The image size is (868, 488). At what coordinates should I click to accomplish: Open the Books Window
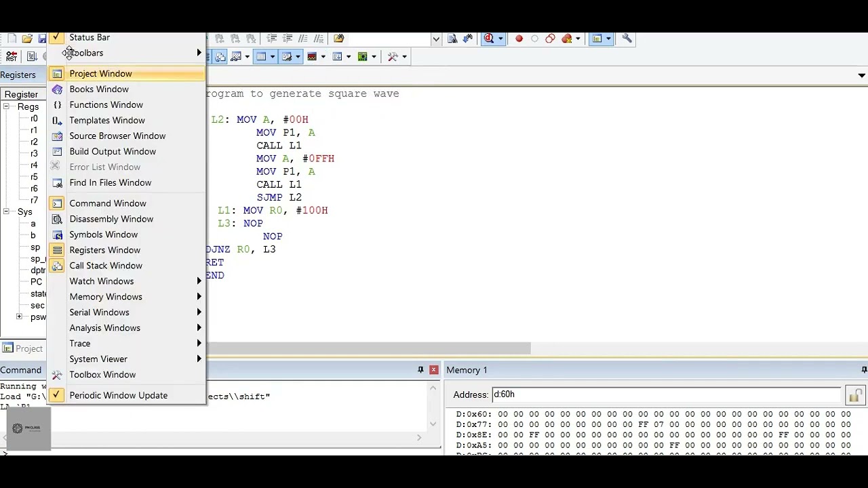click(x=126, y=89)
